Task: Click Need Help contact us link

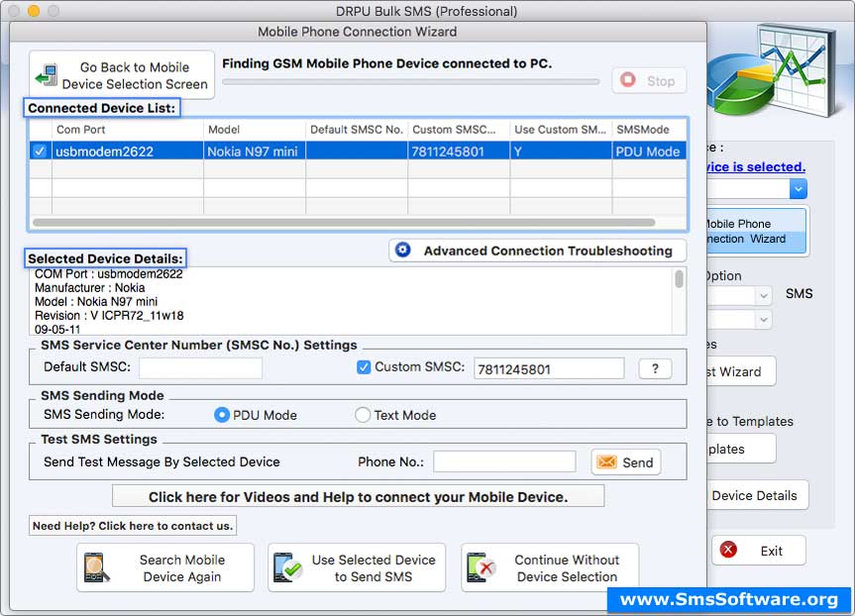Action: coord(133,526)
